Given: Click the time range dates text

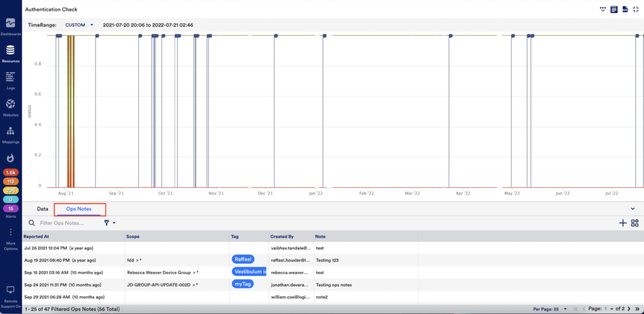Looking at the screenshot, I should [x=148, y=25].
